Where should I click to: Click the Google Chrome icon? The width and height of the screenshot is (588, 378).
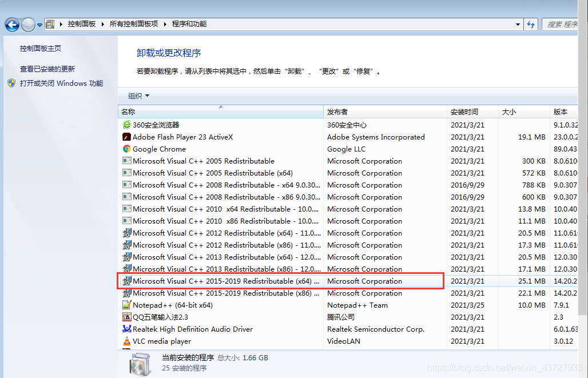[127, 149]
